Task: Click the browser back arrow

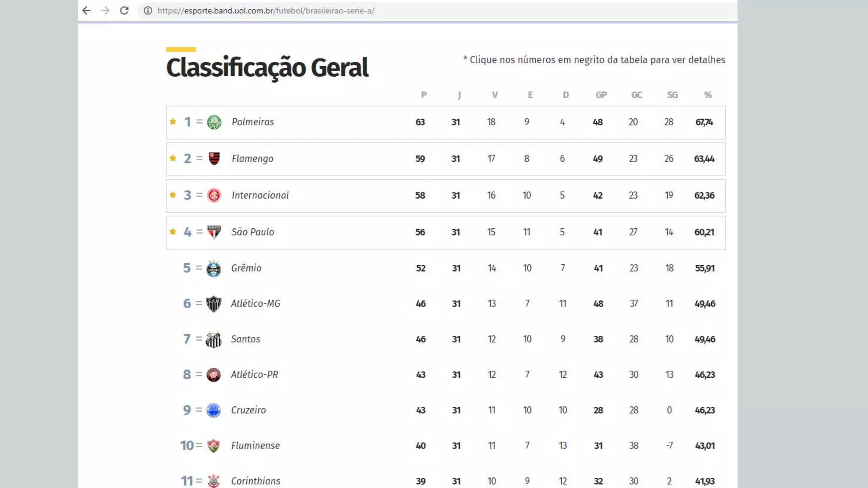Action: (86, 11)
